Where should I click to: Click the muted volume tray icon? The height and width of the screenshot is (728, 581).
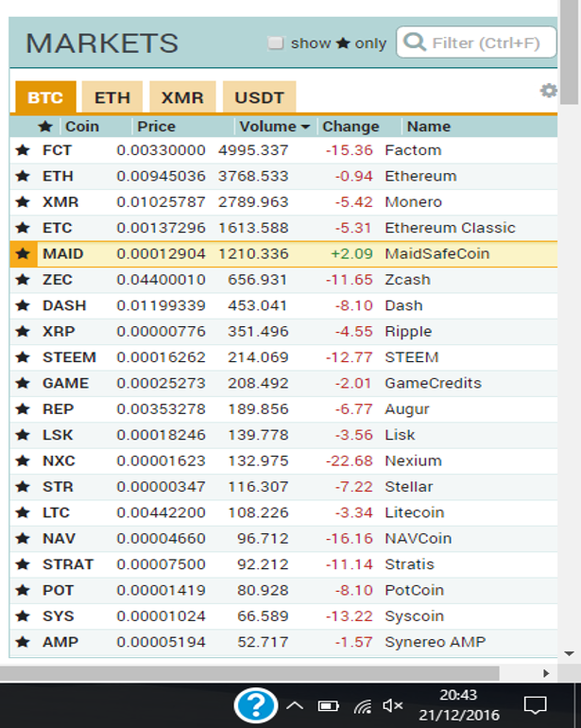click(393, 706)
